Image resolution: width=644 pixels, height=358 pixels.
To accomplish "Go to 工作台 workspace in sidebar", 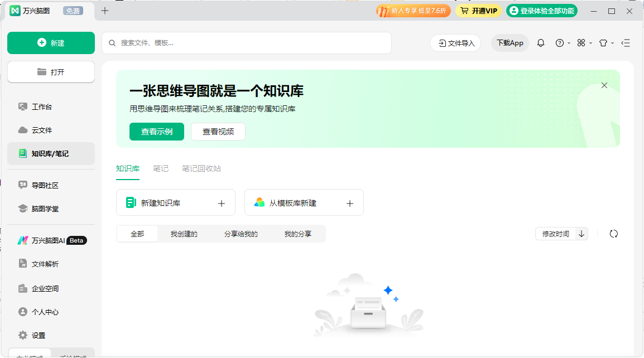I will pos(51,107).
